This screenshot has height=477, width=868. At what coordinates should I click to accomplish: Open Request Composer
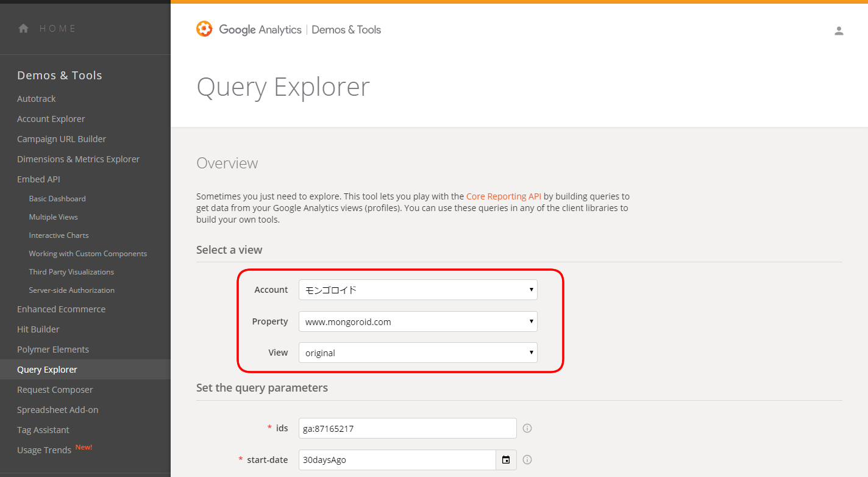pos(55,390)
